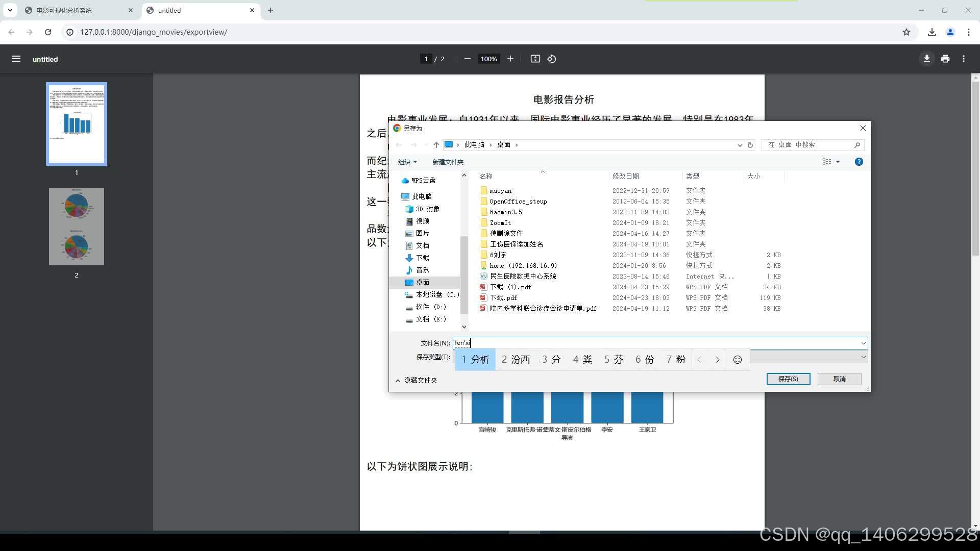
Task: Click the dialog help question icon
Action: (x=859, y=162)
